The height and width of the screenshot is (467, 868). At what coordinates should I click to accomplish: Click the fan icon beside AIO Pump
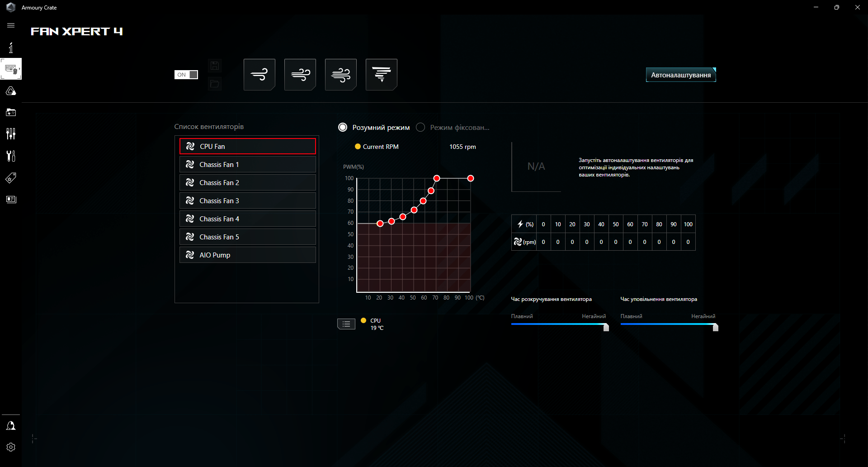point(190,255)
